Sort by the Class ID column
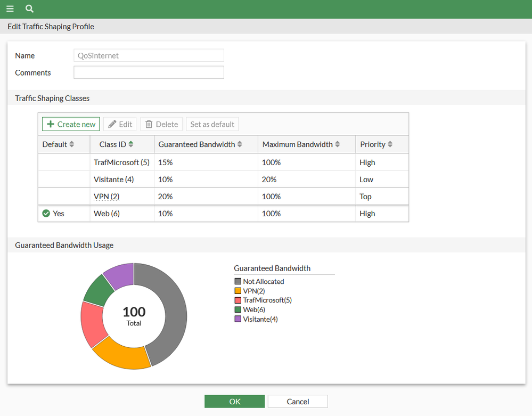532x416 pixels. pos(131,144)
